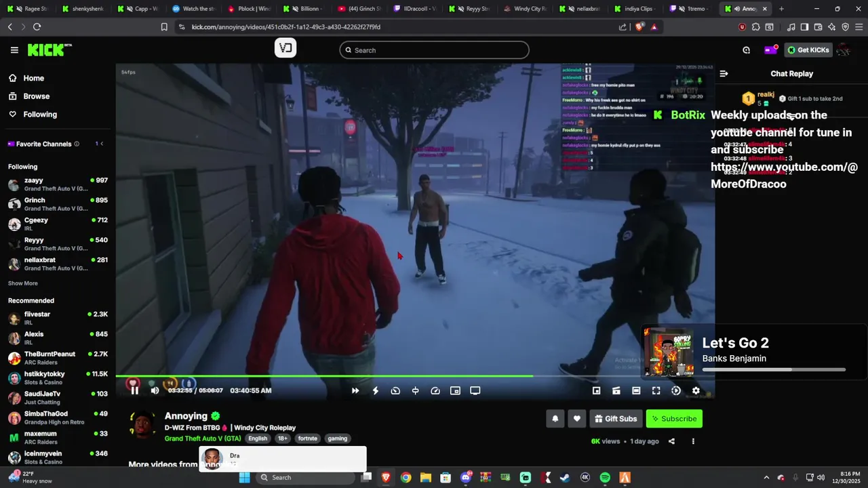Viewport: 868px width, 488px height.
Task: Open Brave Leo AI sparkle icon
Action: click(831, 27)
